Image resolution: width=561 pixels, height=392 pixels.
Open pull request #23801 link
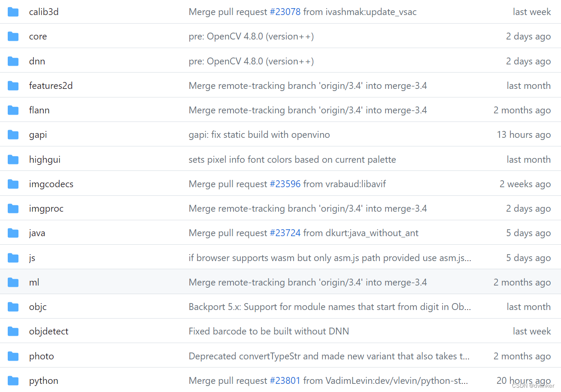(285, 381)
